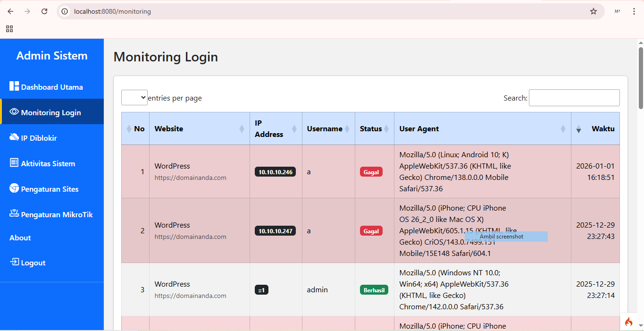
Task: Click timestamp 2025-12-29 23:27:14
Action: tap(595, 289)
